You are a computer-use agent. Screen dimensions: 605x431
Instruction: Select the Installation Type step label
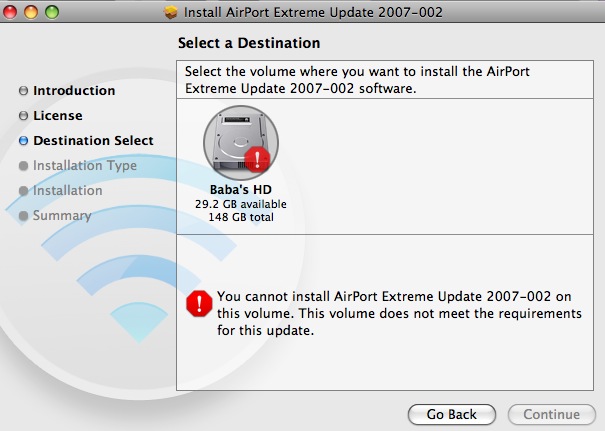pyautogui.click(x=85, y=166)
